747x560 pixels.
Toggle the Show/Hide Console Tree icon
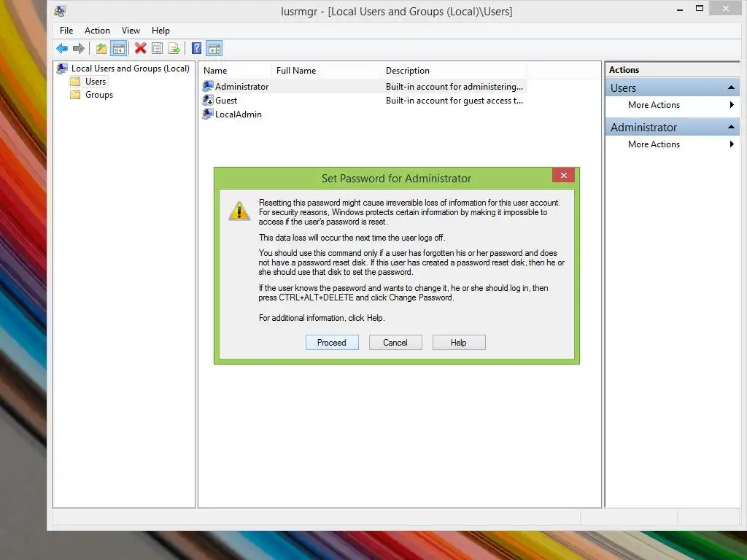pos(118,48)
